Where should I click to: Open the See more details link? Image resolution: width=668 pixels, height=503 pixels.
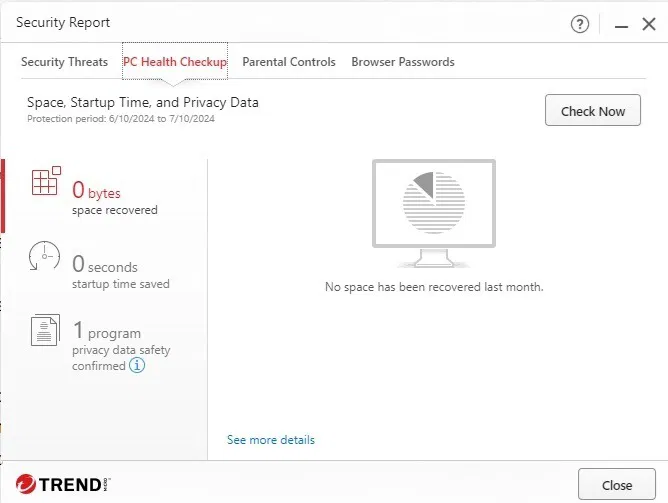coord(271,440)
